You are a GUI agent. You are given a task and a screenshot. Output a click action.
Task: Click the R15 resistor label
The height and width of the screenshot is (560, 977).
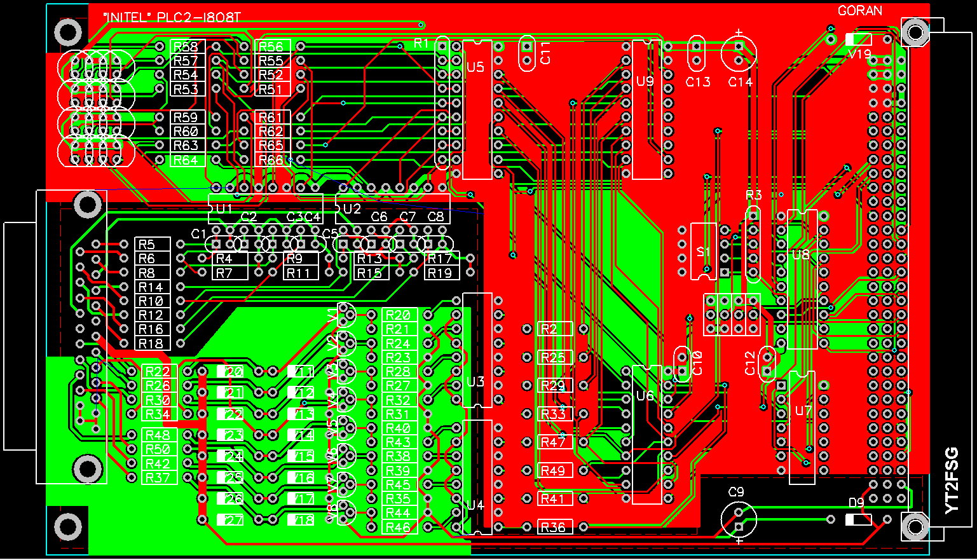[369, 273]
